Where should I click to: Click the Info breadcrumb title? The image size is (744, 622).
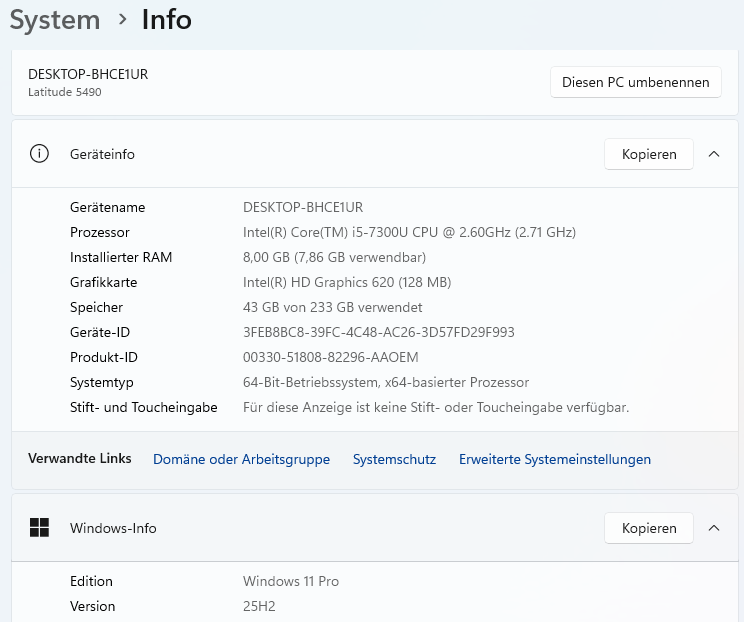pyautogui.click(x=167, y=20)
